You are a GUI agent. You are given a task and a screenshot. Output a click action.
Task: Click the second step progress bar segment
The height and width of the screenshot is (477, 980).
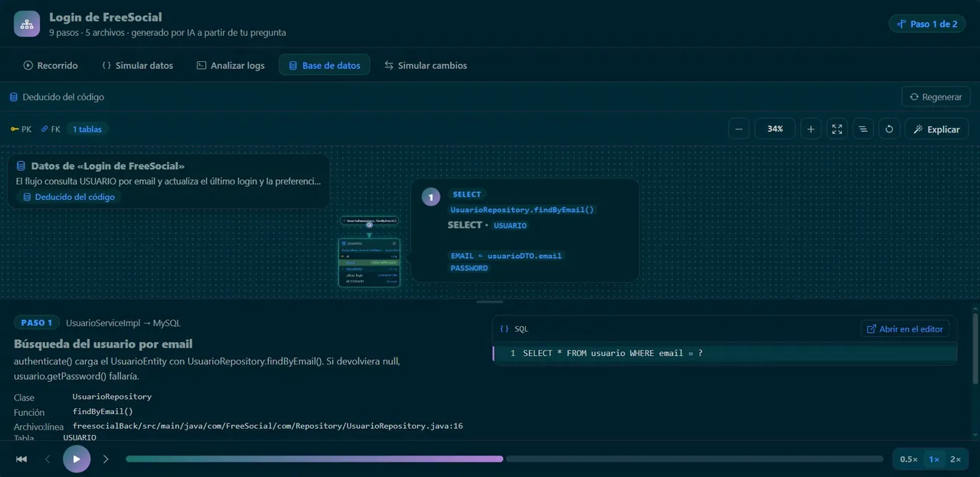tap(694, 459)
